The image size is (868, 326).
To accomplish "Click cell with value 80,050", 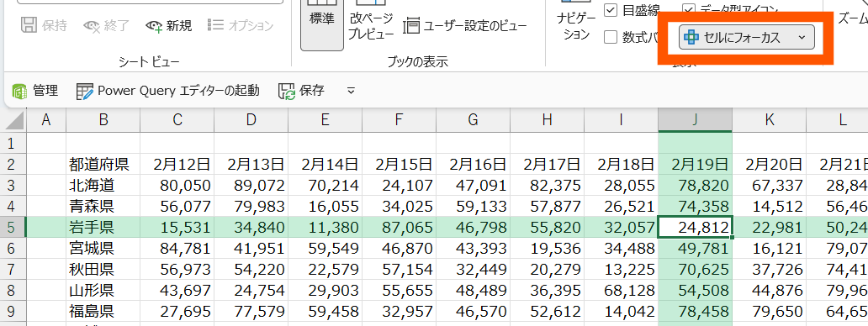I will (x=177, y=185).
